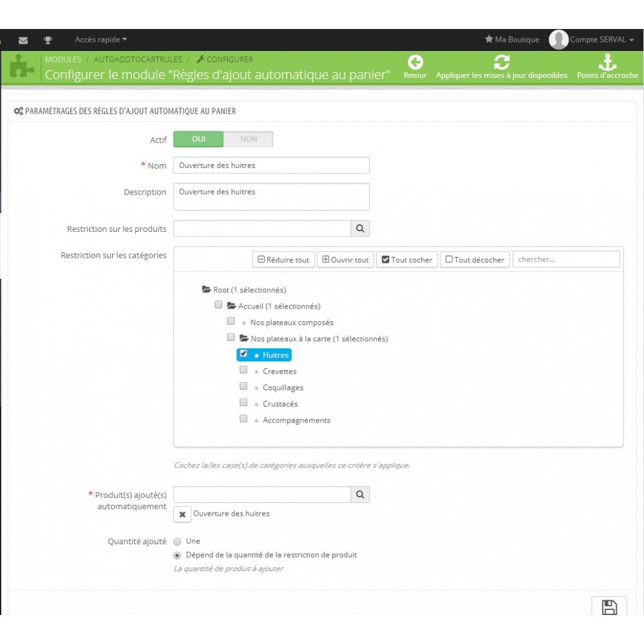The width and height of the screenshot is (644, 644).
Task: Collapse the Nos plateaux à la carte folder
Action: [x=244, y=339]
